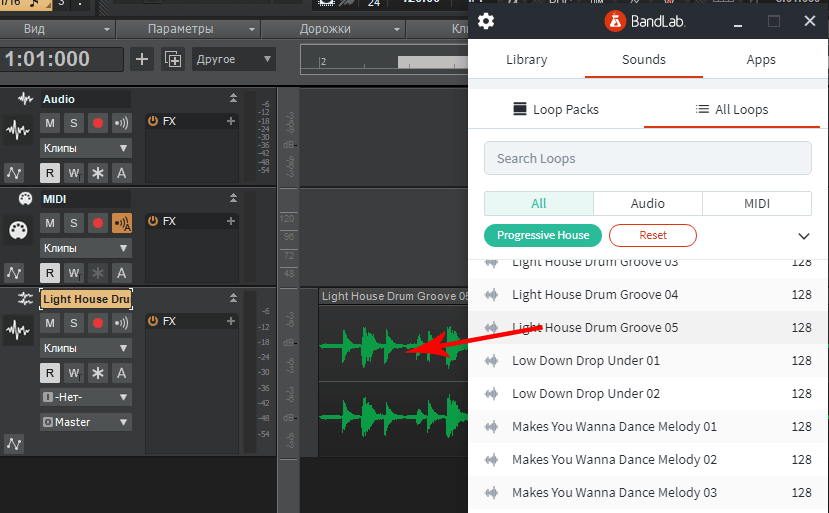Solo the MIDI track
This screenshot has width=829, height=513.
point(74,223)
